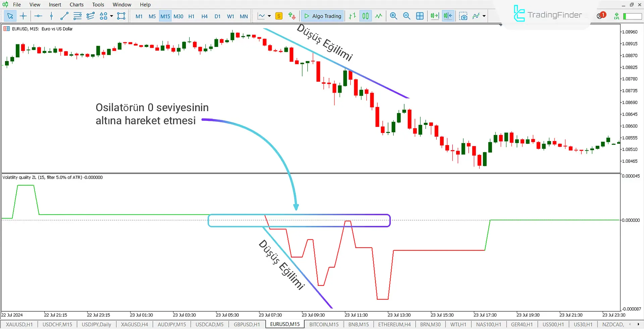Click the green connection level bar

[x=632, y=16]
